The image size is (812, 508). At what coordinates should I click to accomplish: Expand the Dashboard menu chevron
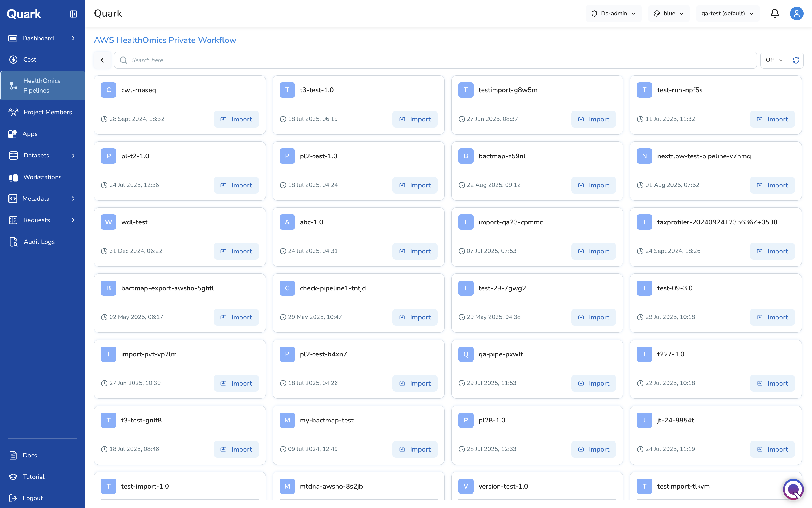pos(73,38)
